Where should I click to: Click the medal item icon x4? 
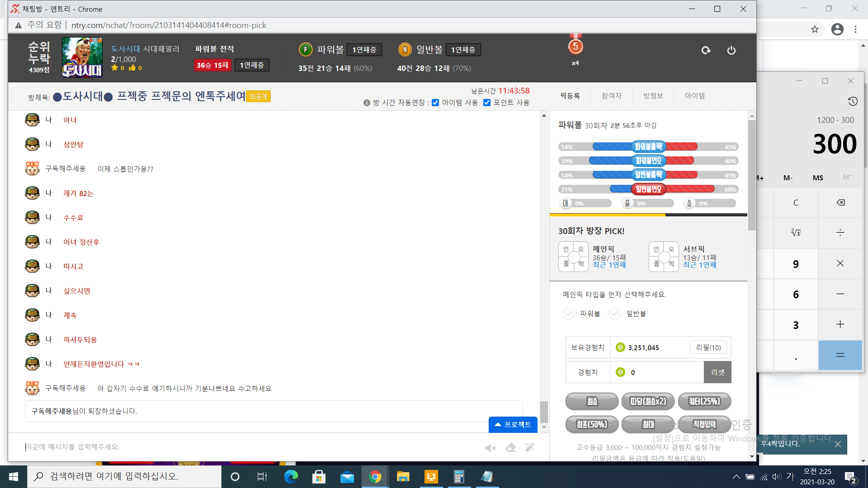click(575, 46)
